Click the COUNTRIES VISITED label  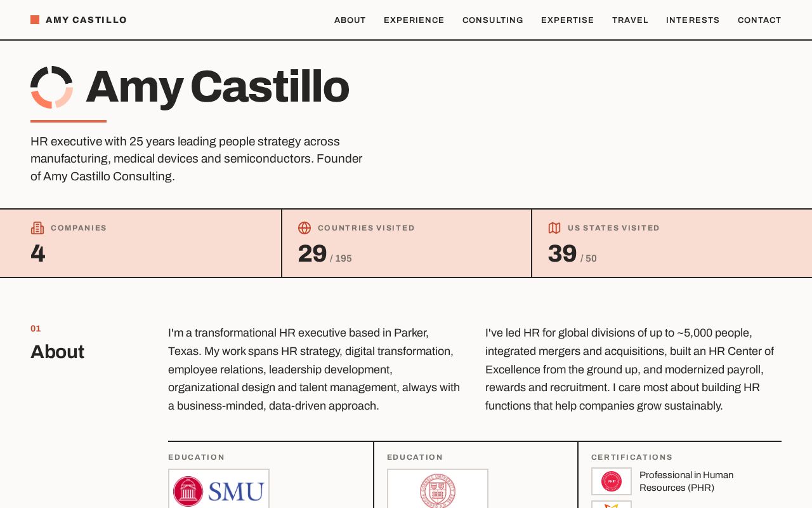point(366,228)
